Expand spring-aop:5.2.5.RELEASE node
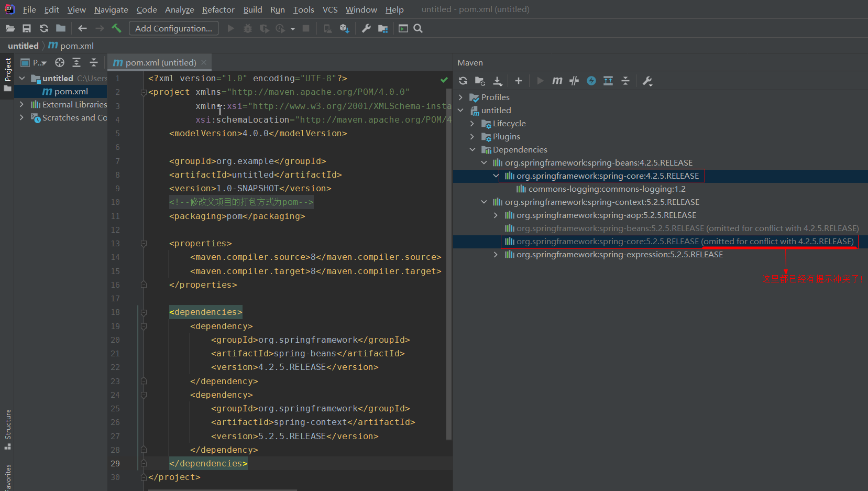Viewport: 868px width, 491px height. point(496,215)
